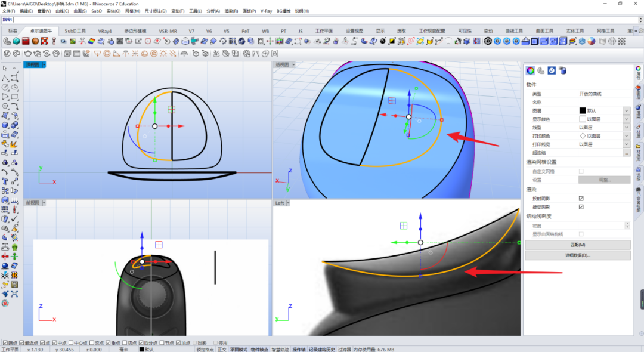Open the 曲线(C) menu
Image resolution: width=644 pixels, height=352 pixels.
pos(63,11)
